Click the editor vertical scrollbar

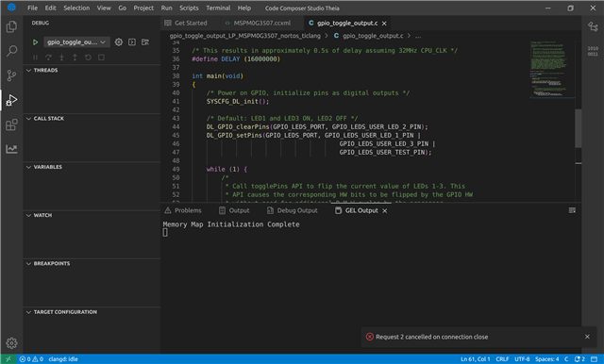579,128
